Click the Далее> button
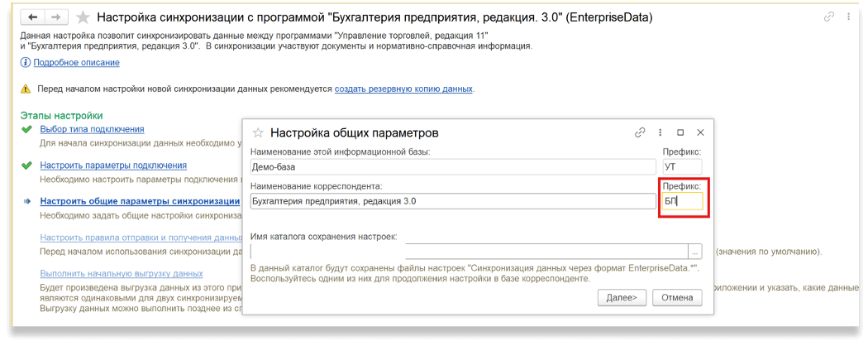868x346 pixels. click(622, 297)
